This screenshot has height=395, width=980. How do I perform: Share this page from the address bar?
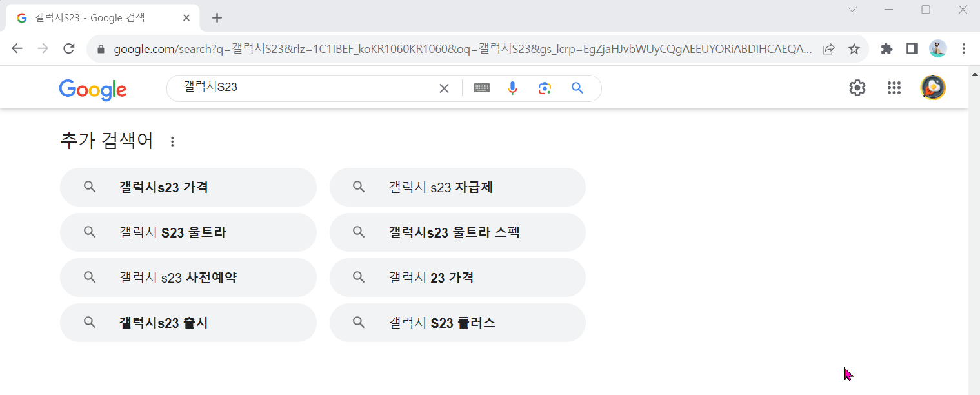[x=828, y=49]
